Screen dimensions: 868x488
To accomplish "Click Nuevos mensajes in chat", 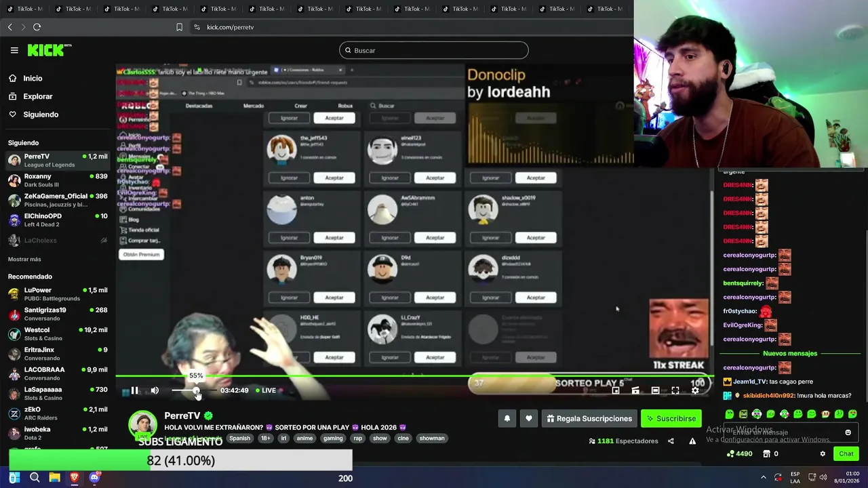I will pyautogui.click(x=790, y=353).
